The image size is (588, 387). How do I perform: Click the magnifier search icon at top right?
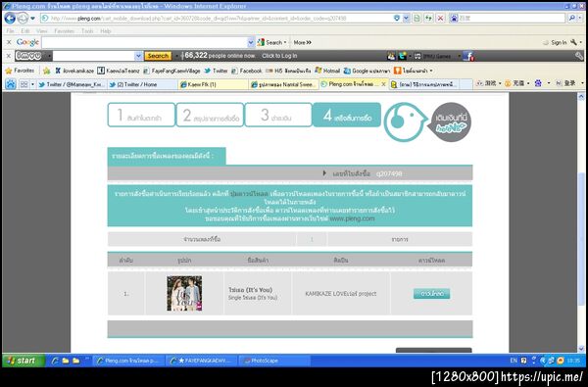(x=571, y=18)
